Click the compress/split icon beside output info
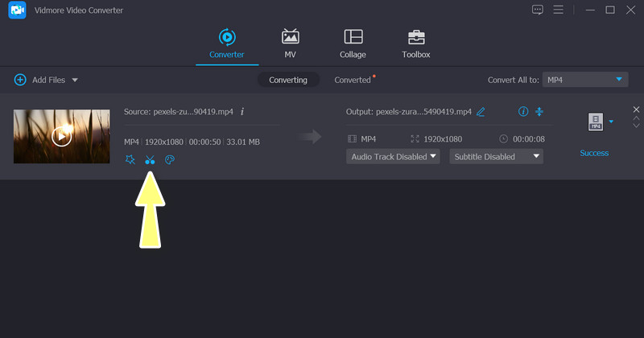The height and width of the screenshot is (338, 644). pos(539,112)
